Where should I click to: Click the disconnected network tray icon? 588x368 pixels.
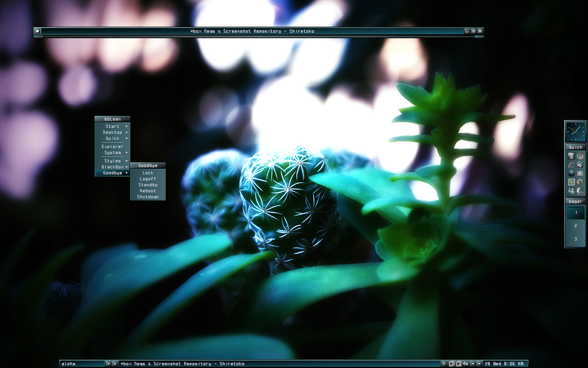pos(458,363)
